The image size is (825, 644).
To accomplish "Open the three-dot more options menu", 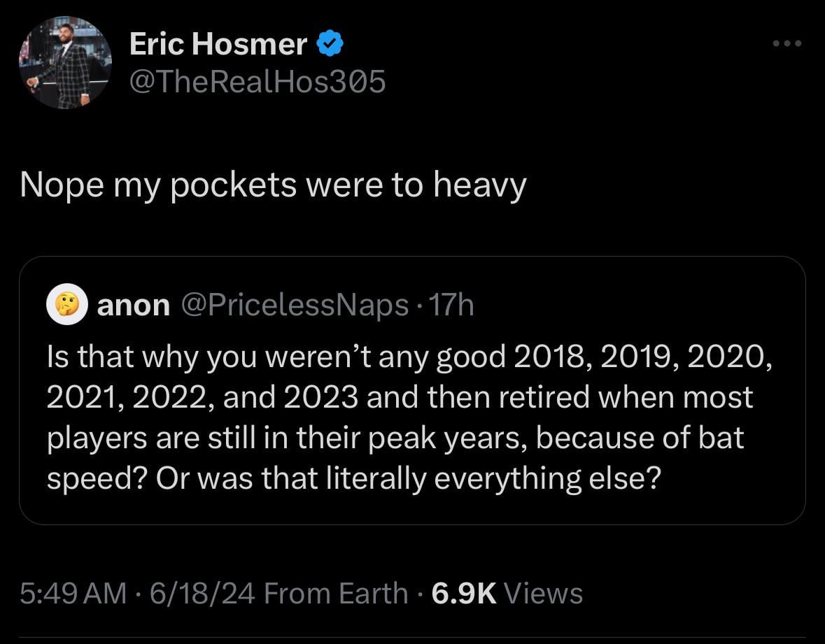I will tap(787, 43).
